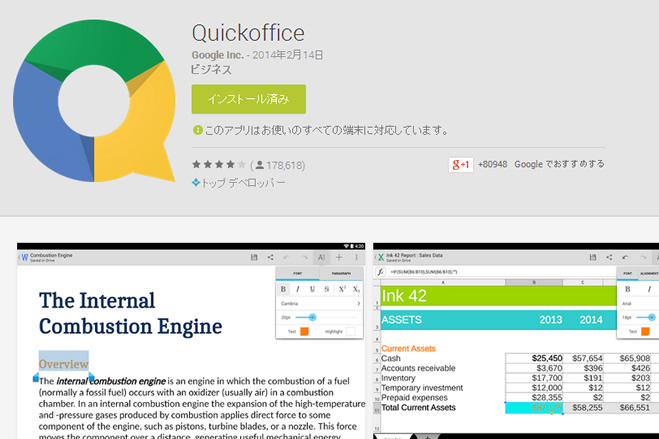The width and height of the screenshot is (659, 439).
Task: Click the share icon in Combustion Engine toolbar
Action: click(x=271, y=257)
